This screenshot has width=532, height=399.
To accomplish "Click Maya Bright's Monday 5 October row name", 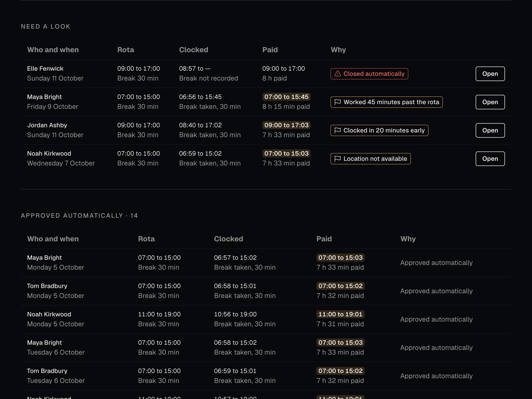I will [44, 258].
